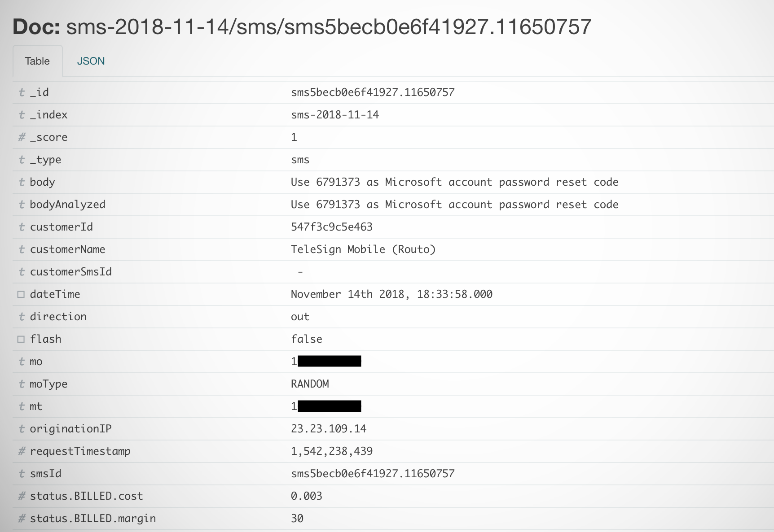Click the type icon next to flash
This screenshot has width=774, height=532.
21,339
